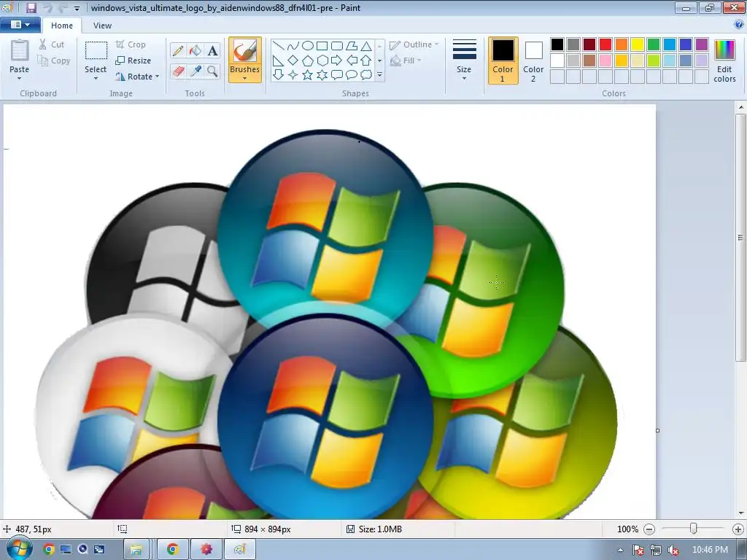
Task: Open the Windows Start orb
Action: (19, 548)
